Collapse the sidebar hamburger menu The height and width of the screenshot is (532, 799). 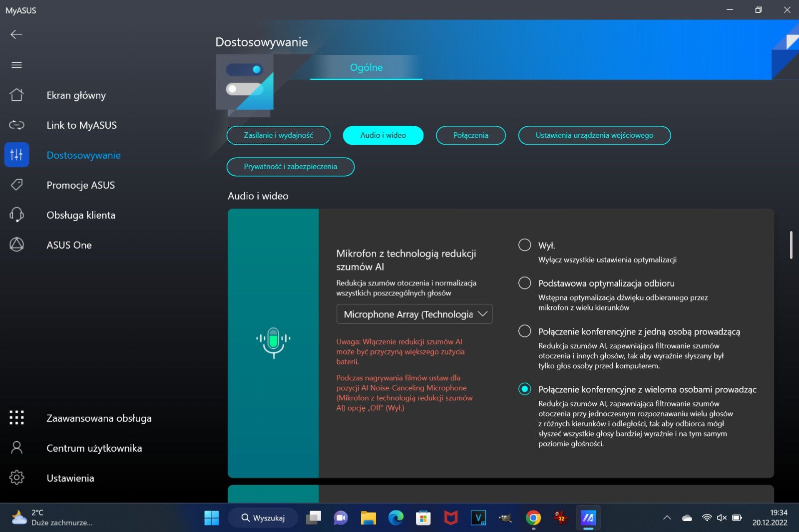point(16,65)
